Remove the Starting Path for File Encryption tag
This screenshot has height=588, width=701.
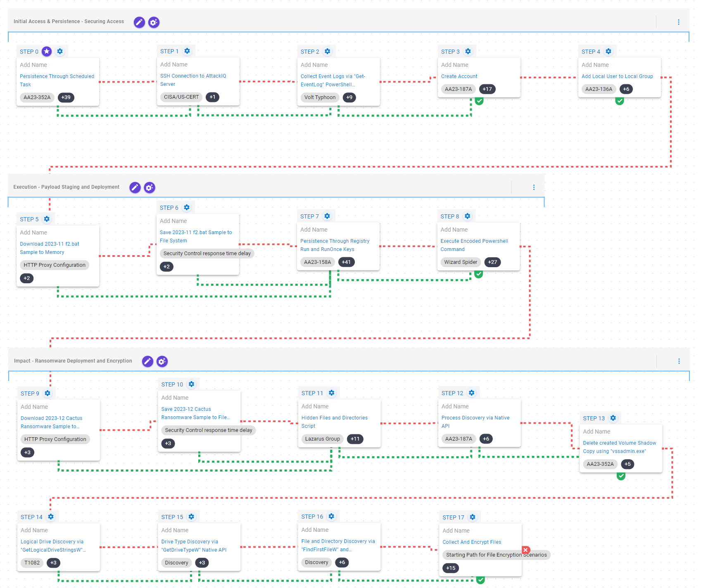point(526,550)
